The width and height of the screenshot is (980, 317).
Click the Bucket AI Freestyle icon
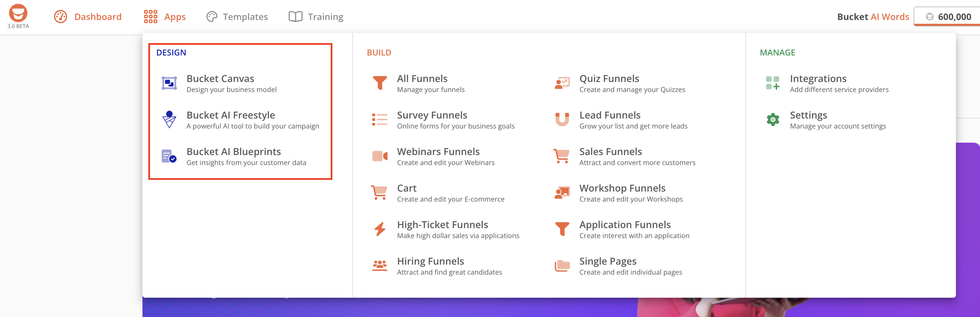tap(169, 120)
